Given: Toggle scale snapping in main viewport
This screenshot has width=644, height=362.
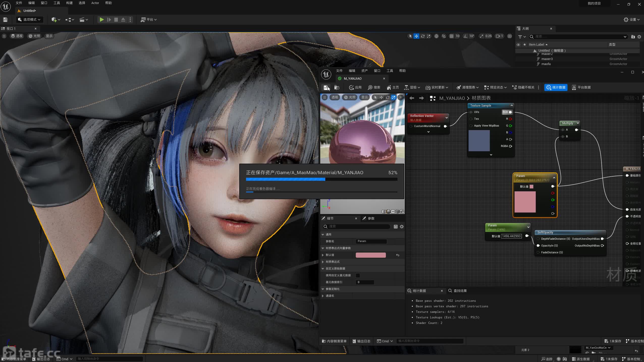Looking at the screenshot, I should click(x=481, y=36).
